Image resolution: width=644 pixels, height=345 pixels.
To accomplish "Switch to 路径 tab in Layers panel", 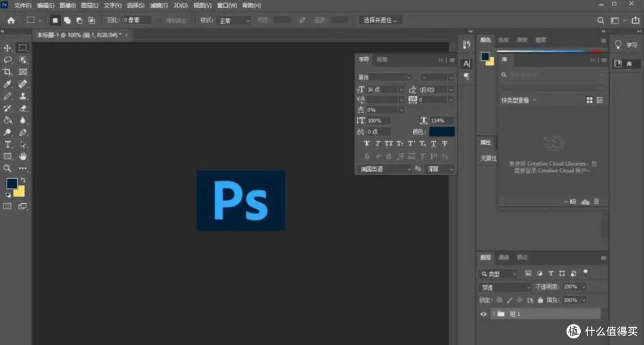I will coord(522,257).
